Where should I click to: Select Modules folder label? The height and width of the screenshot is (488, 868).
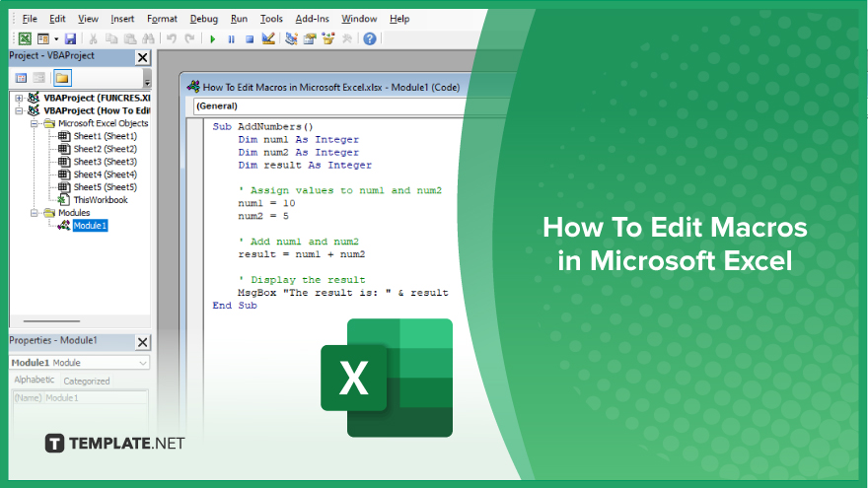(x=74, y=213)
